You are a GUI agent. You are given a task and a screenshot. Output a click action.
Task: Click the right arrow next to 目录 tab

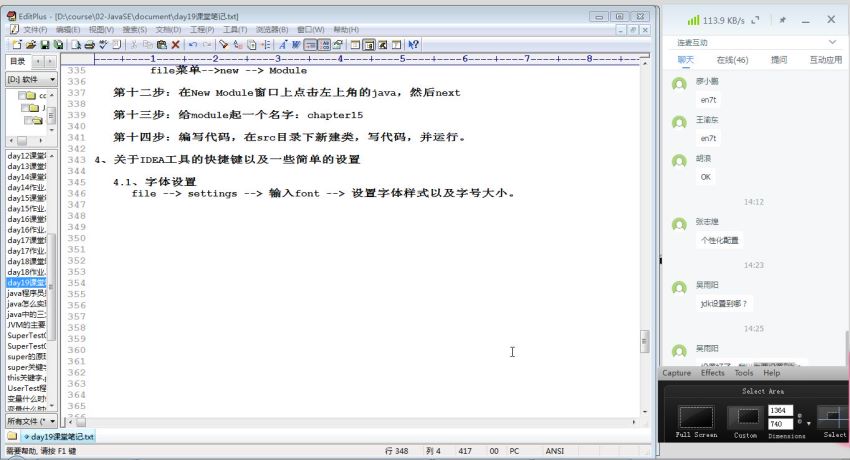coord(49,62)
